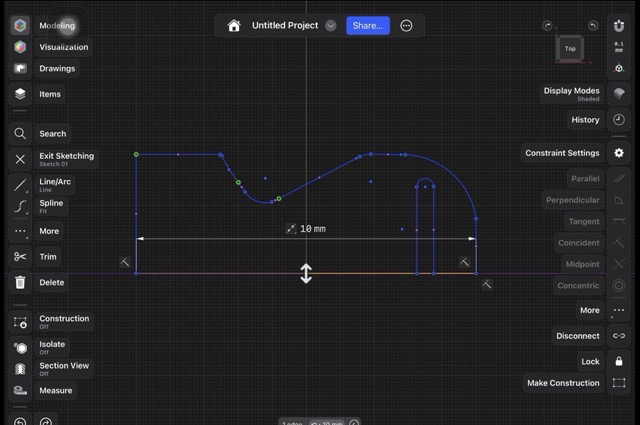Toggle the Lock padlock icon
Screen dimensions: 640x425
point(619,361)
